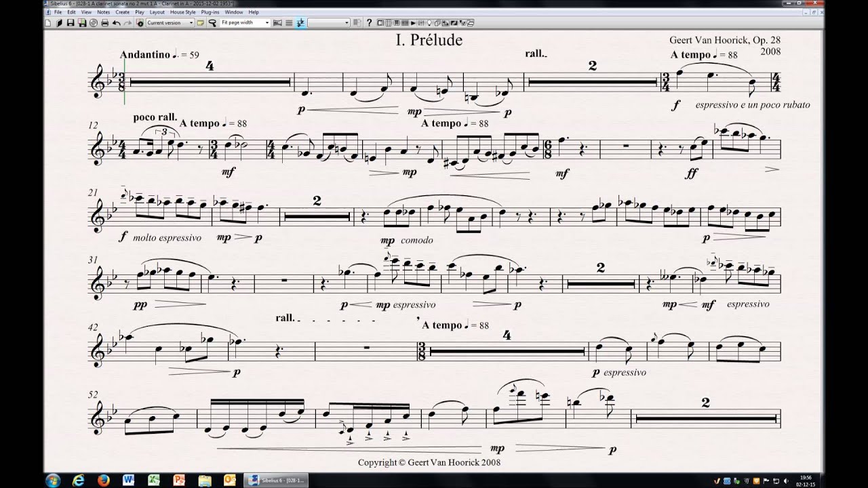Click the Compare window icon
The width and height of the screenshot is (868, 488).
pyautogui.click(x=445, y=22)
